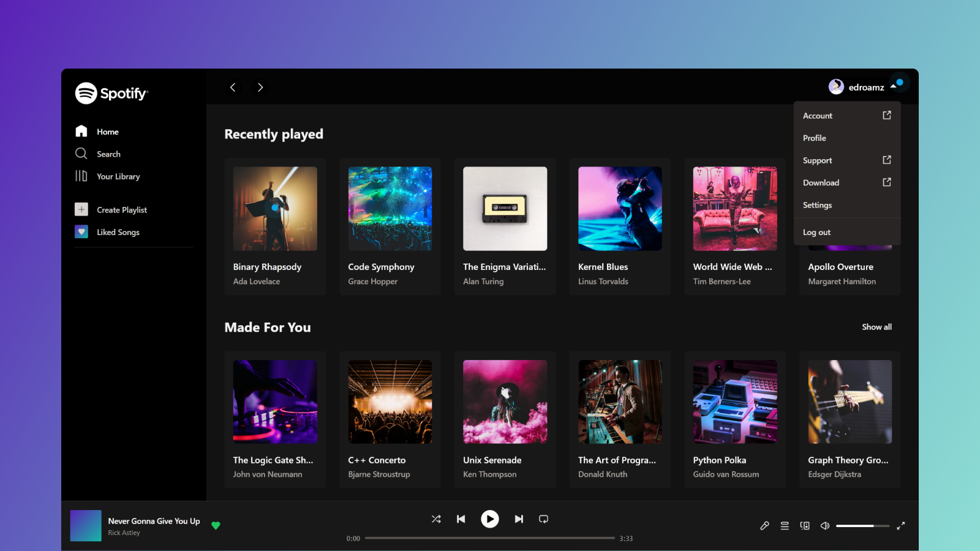980x551 pixels.
Task: Click the Spotify logo
Action: point(111,93)
